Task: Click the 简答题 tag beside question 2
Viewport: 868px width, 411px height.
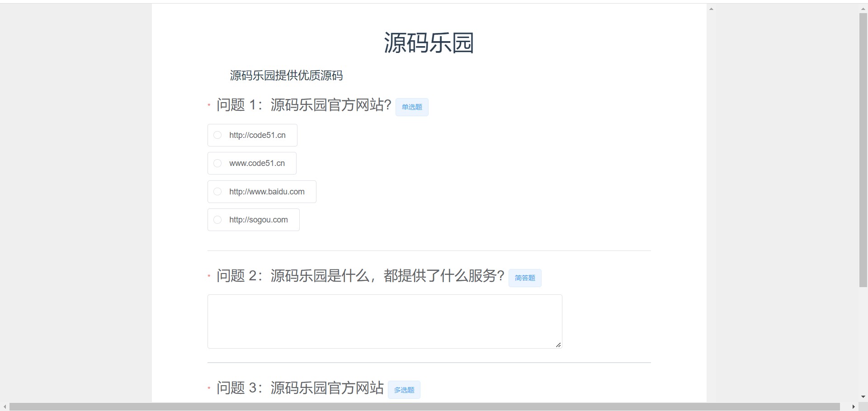Action: pos(525,278)
